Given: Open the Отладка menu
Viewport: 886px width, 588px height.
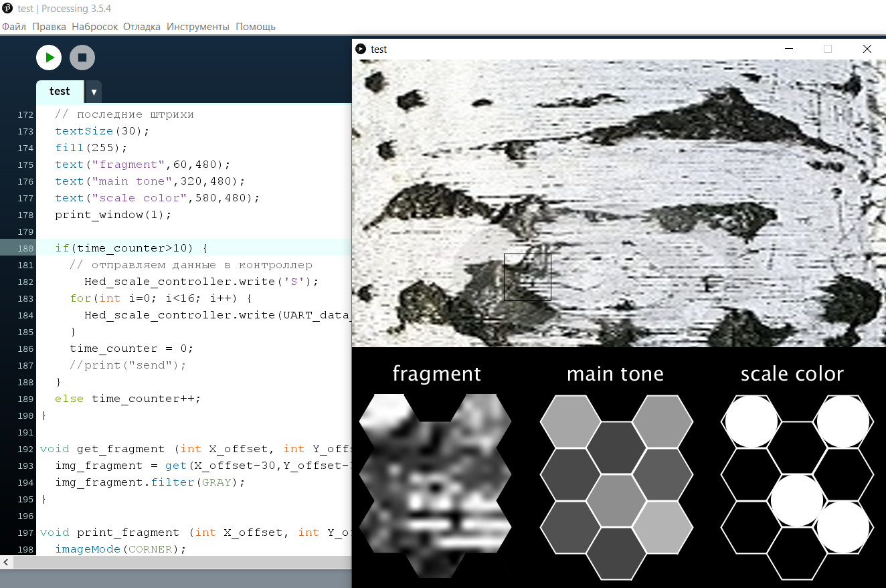Looking at the screenshot, I should click(x=142, y=27).
